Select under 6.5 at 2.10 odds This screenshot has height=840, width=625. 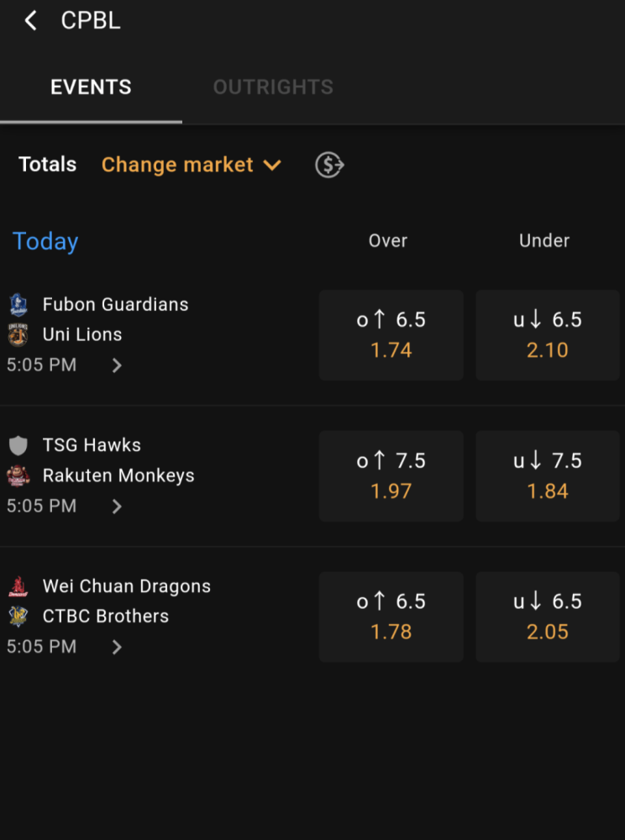[x=548, y=335]
